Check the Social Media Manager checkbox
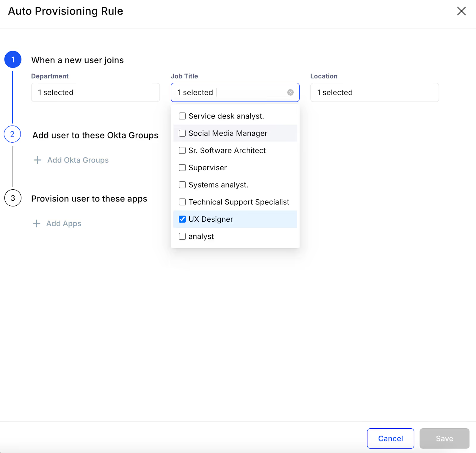The height and width of the screenshot is (453, 476). click(182, 133)
